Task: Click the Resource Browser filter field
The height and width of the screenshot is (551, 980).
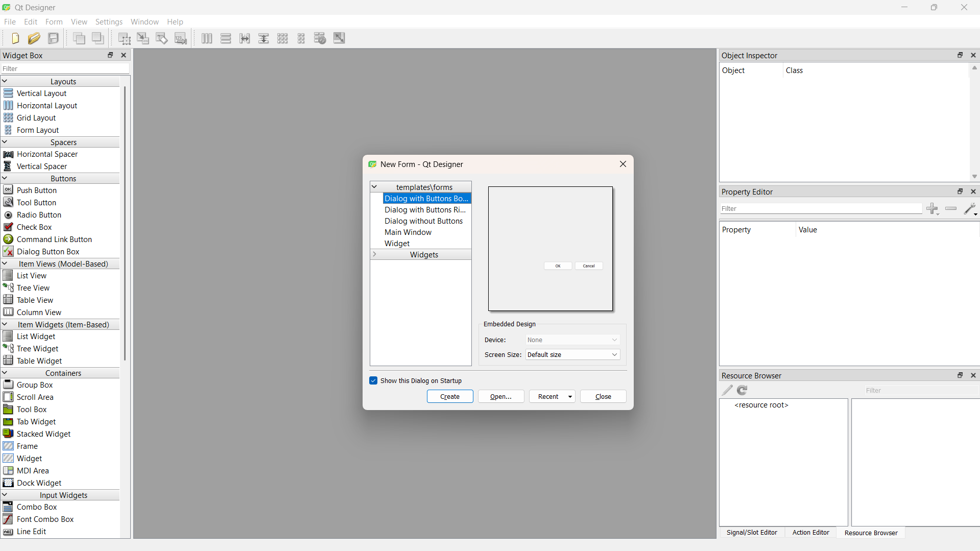Action: [921, 390]
